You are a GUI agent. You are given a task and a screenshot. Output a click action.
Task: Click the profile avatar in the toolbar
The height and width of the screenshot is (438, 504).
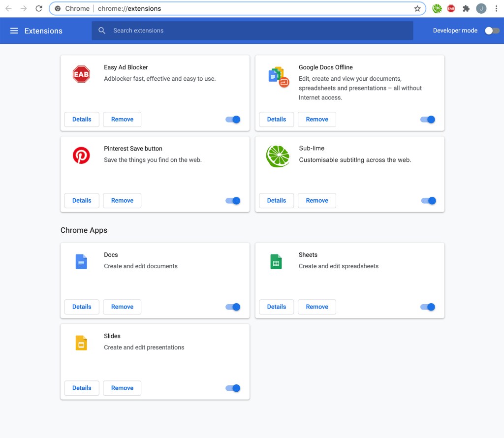point(481,8)
